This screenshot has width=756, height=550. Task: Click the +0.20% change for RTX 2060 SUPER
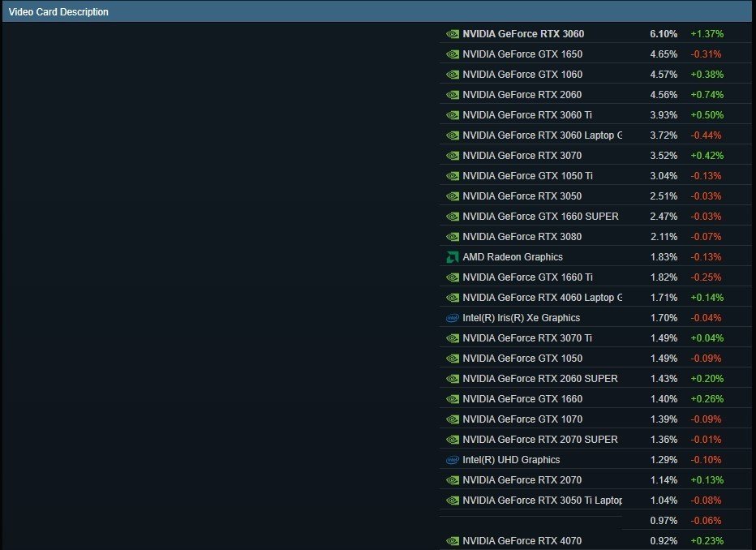click(707, 378)
